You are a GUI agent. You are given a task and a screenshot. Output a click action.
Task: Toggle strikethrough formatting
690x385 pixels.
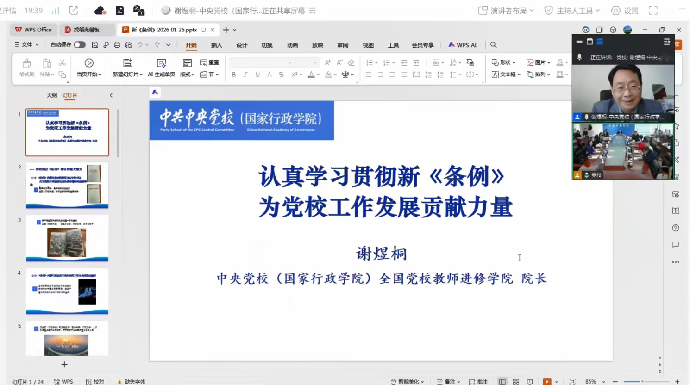tap(281, 75)
